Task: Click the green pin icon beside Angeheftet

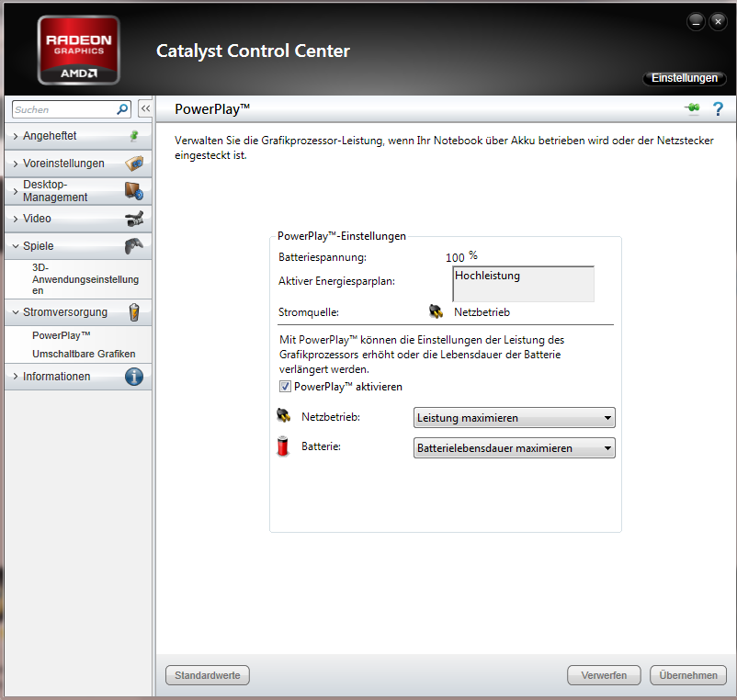Action: pyautogui.click(x=134, y=136)
